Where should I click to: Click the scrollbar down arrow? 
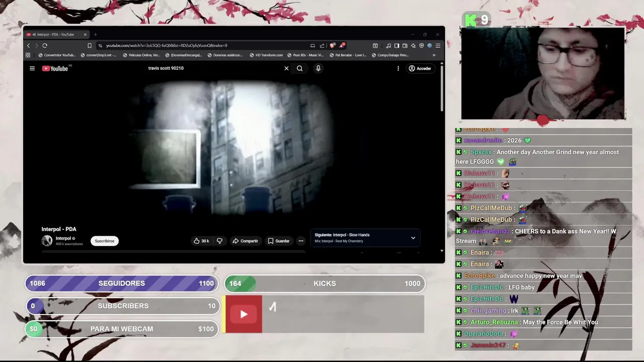(442, 250)
